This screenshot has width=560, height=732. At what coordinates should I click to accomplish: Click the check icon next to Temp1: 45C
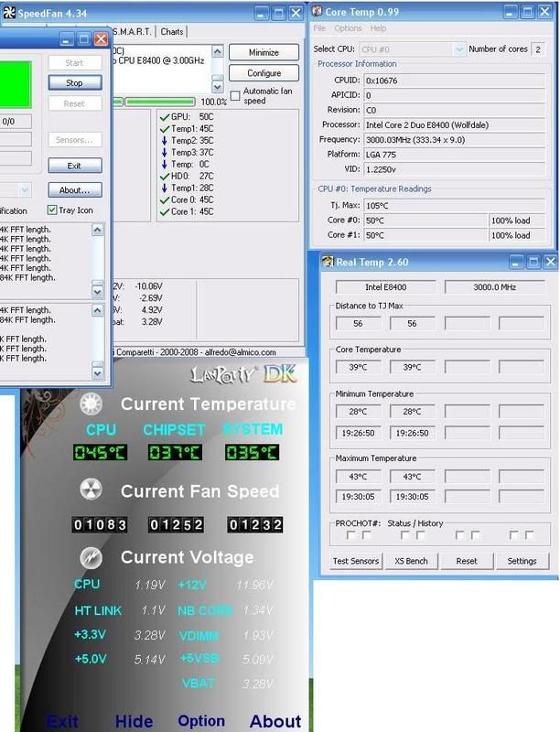(165, 128)
